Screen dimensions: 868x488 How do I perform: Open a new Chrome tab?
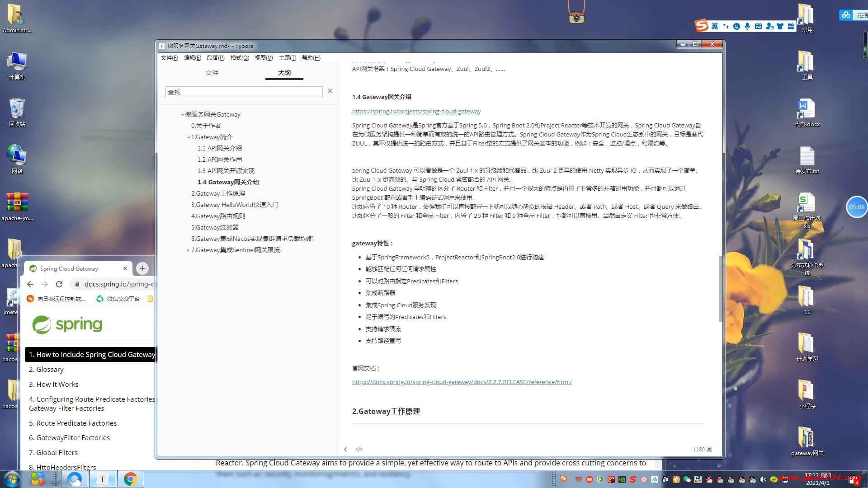coord(142,268)
